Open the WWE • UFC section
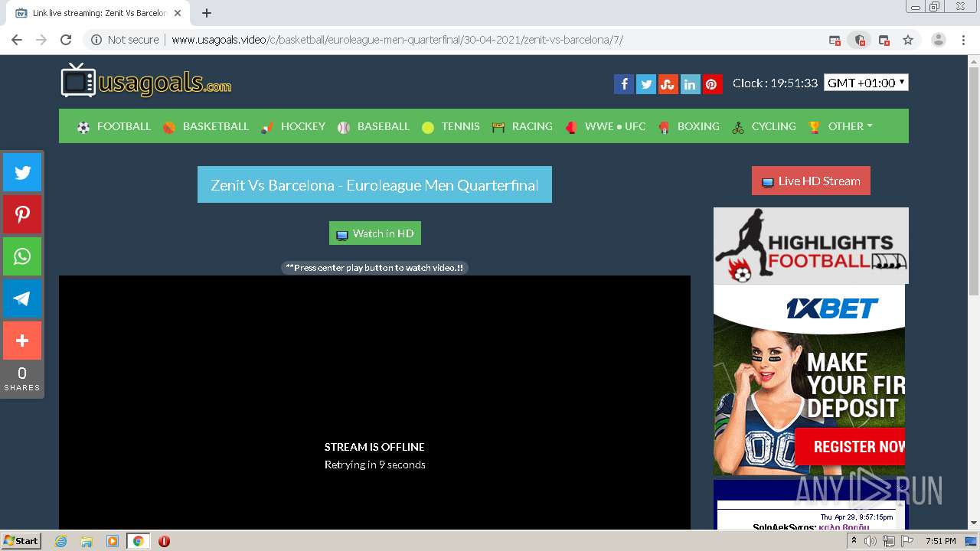Screen dimensions: 980x551 tap(606, 126)
